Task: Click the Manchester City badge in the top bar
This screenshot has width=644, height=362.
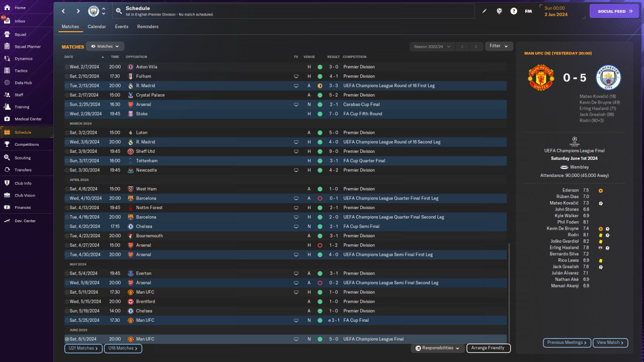Action: 94,11
